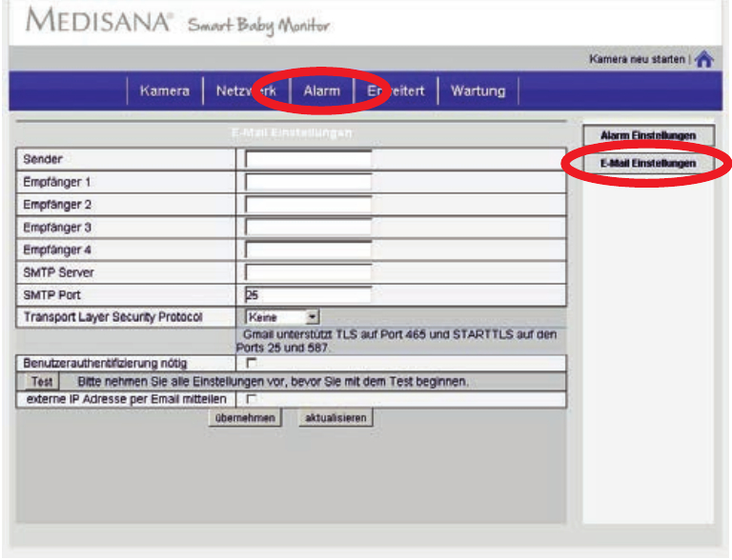The image size is (732, 560).
Task: Click the home icon in top right
Action: click(x=704, y=59)
